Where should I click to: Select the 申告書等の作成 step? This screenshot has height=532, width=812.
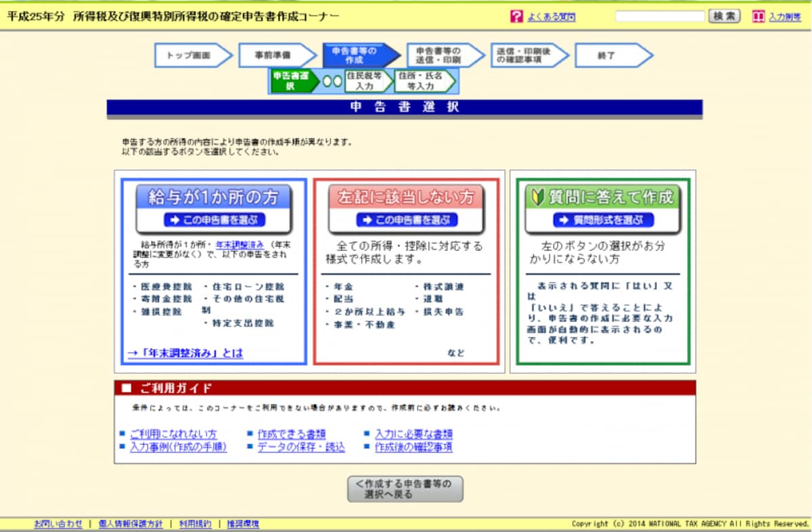361,56
